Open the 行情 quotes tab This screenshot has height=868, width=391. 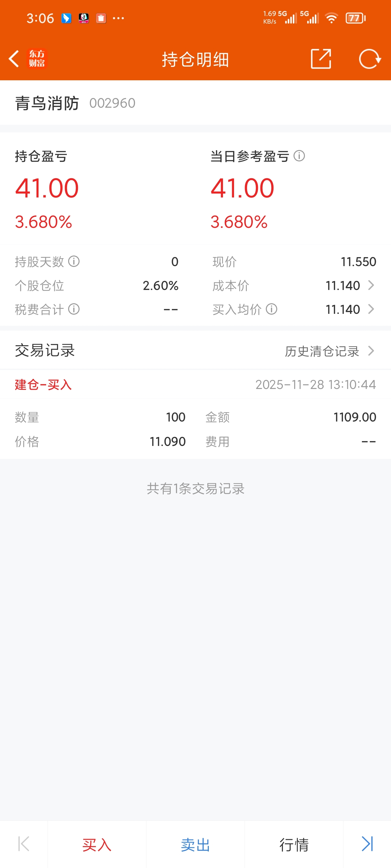click(x=294, y=845)
